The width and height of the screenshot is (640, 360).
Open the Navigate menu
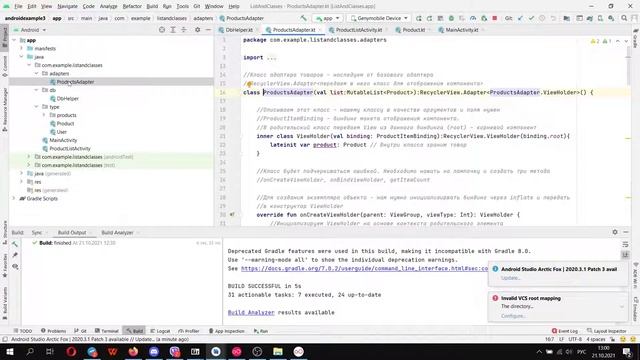(67, 6)
